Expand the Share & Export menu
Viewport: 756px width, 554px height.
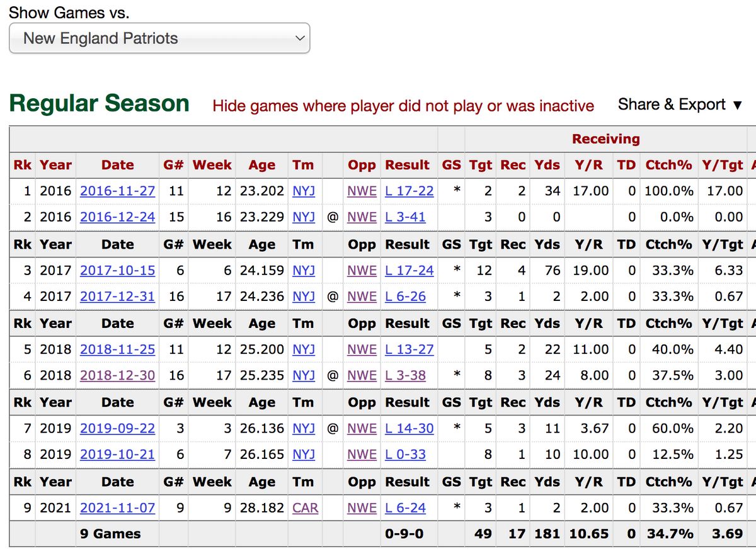click(x=680, y=105)
